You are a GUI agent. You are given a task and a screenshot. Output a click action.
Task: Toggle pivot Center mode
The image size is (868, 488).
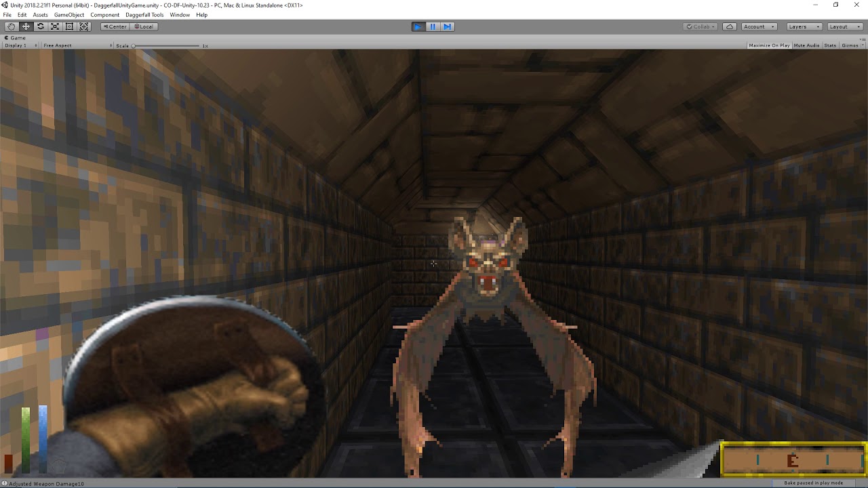(115, 26)
